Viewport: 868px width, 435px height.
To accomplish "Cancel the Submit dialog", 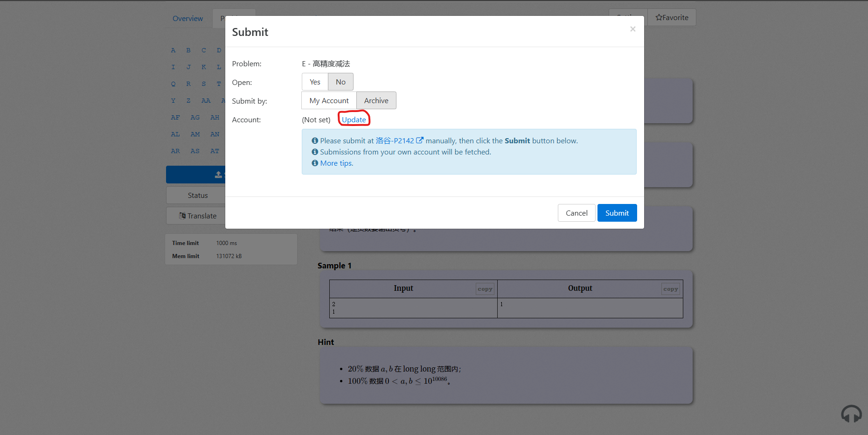I will pyautogui.click(x=576, y=213).
